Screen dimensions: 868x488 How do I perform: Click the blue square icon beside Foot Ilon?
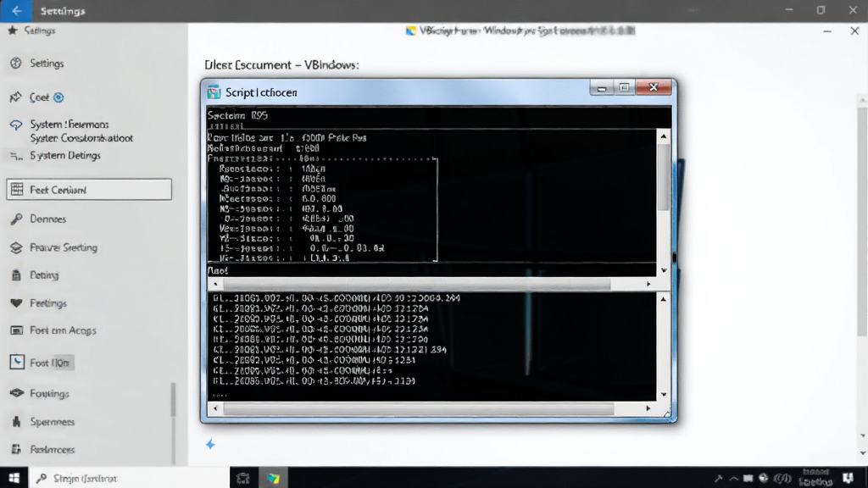(x=17, y=363)
